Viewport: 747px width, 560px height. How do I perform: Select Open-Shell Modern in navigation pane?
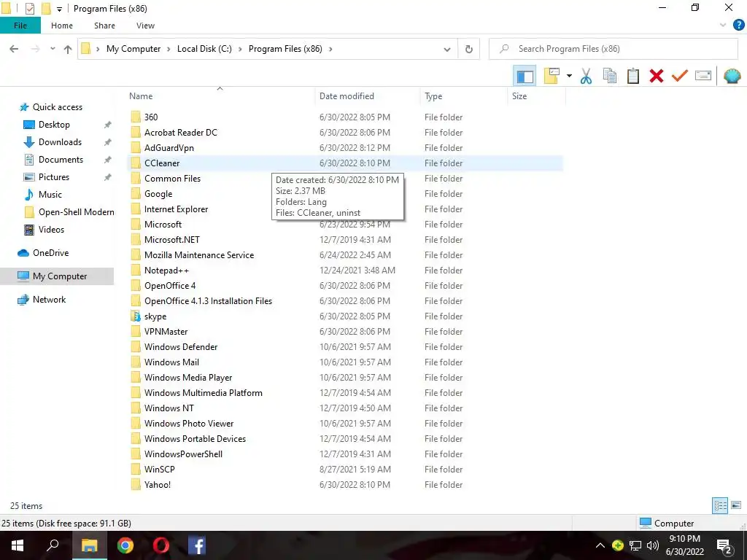76,212
